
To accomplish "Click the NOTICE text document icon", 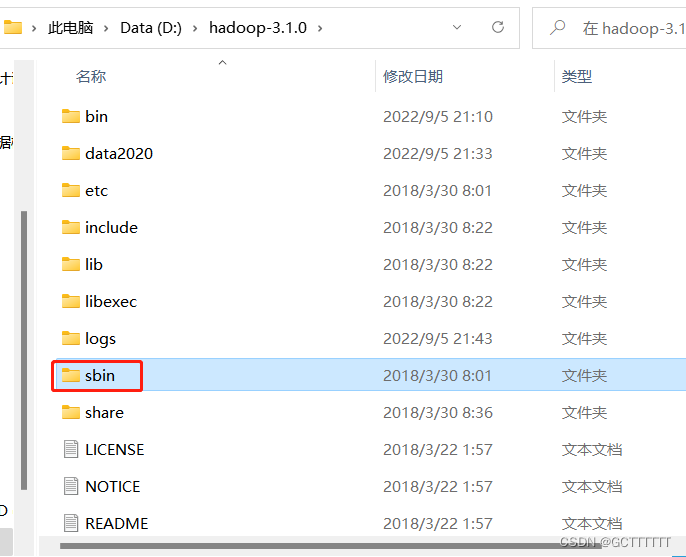I will click(71, 486).
